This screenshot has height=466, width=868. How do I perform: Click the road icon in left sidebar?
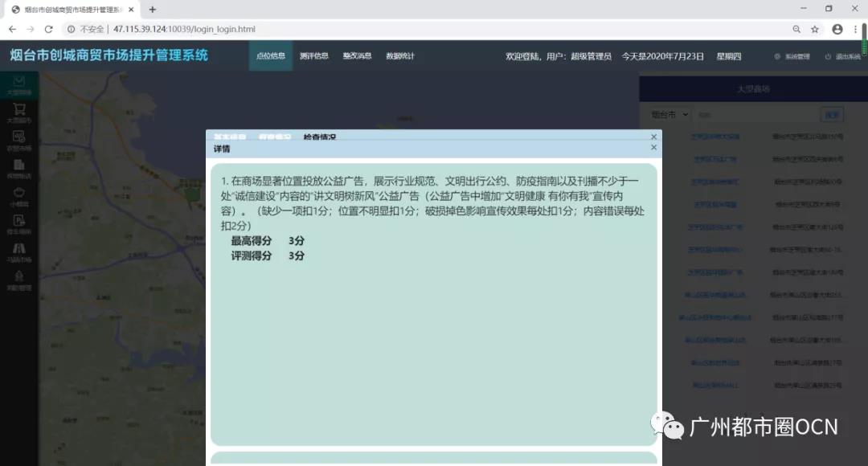pos(19,248)
